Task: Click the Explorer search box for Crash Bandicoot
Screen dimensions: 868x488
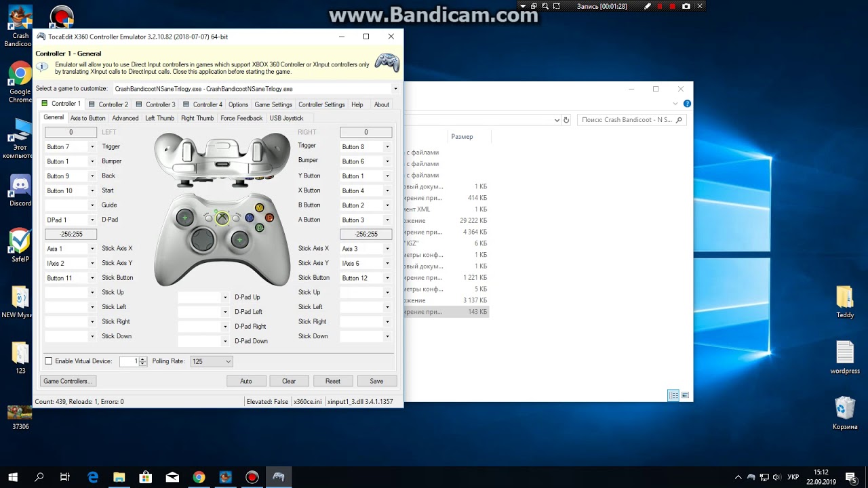Action: click(x=631, y=120)
